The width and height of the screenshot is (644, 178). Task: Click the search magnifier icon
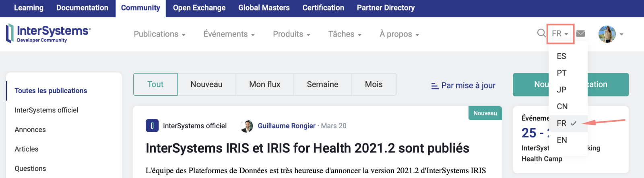(x=541, y=33)
